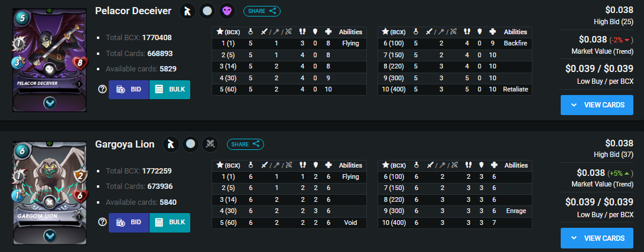Image resolution: width=644 pixels, height=252 pixels.
Task: Expand View Cards for Gargoya Lion
Action: (597, 238)
